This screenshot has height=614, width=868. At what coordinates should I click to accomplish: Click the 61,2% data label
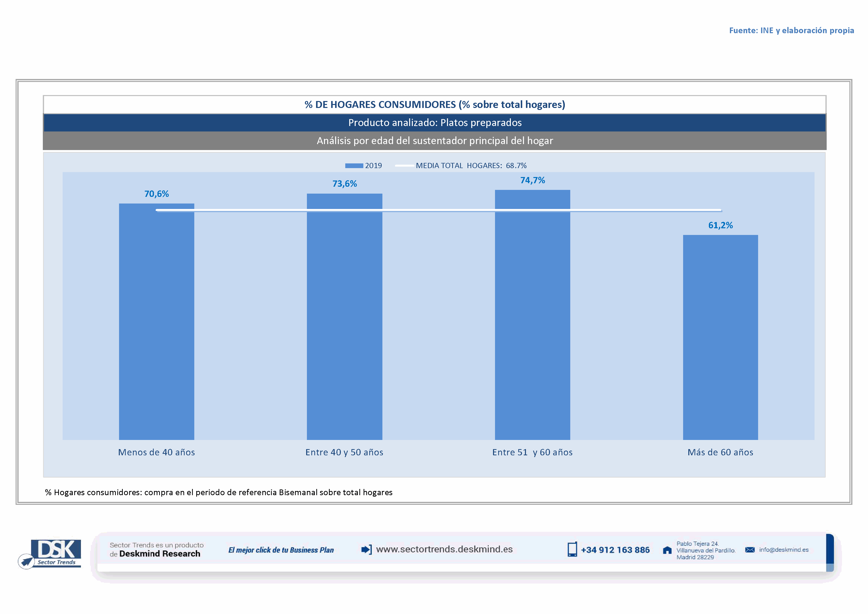pyautogui.click(x=720, y=225)
